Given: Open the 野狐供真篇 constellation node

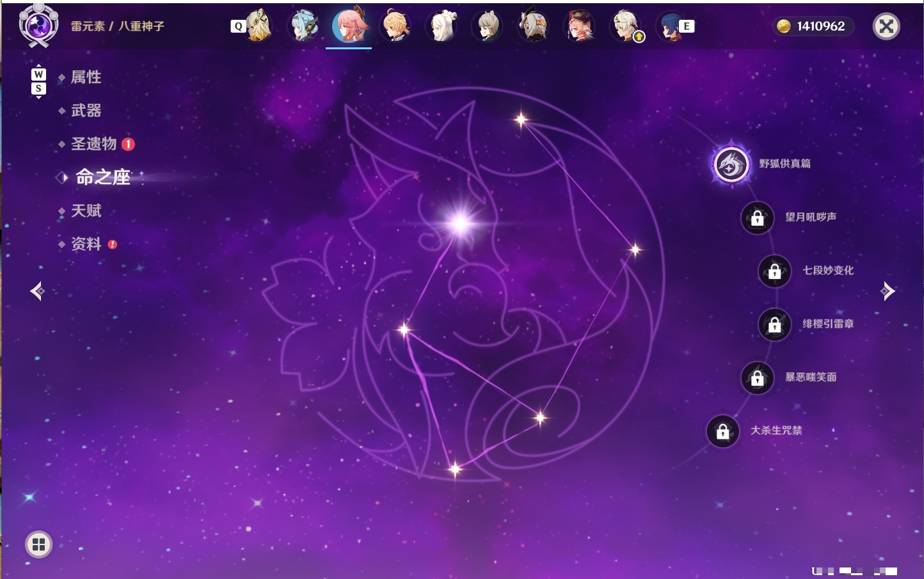Looking at the screenshot, I should 731,164.
